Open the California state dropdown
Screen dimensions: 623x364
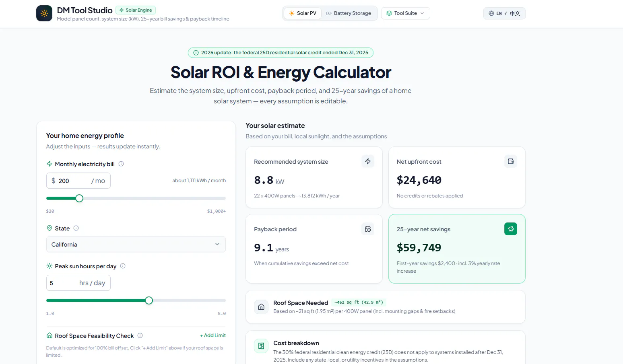click(136, 244)
